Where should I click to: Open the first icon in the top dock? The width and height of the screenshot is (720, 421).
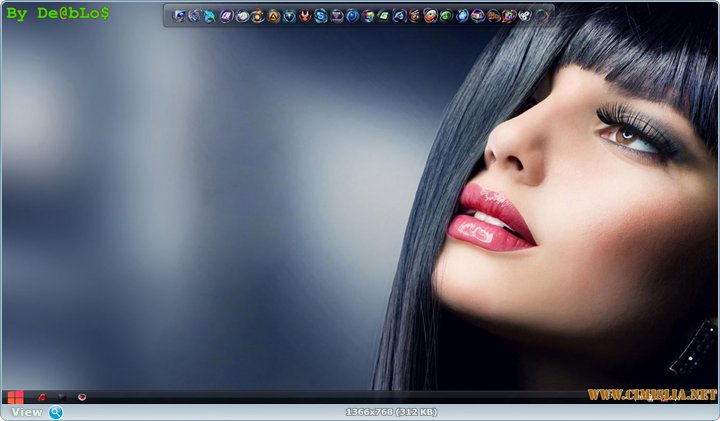click(179, 16)
